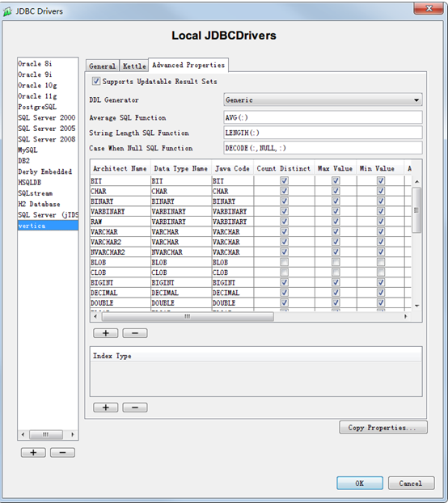Click the type table vertical scrollbar thumb
The height and width of the screenshot is (503, 448).
[x=416, y=210]
